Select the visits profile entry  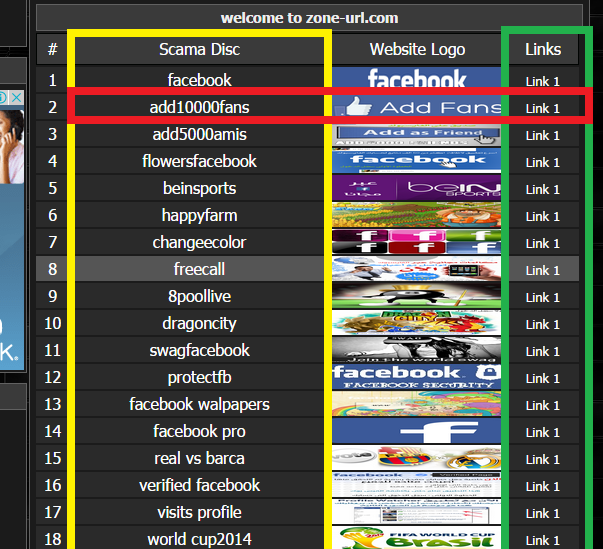click(199, 512)
